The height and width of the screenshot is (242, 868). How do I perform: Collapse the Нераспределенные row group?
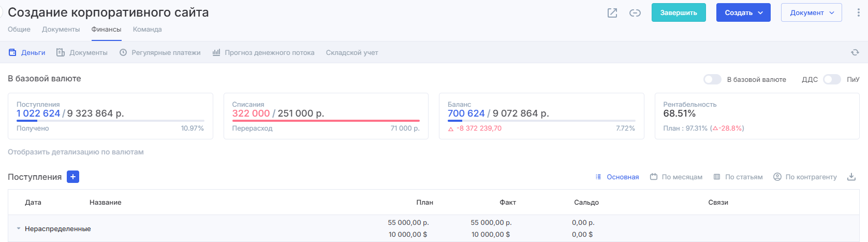19,229
